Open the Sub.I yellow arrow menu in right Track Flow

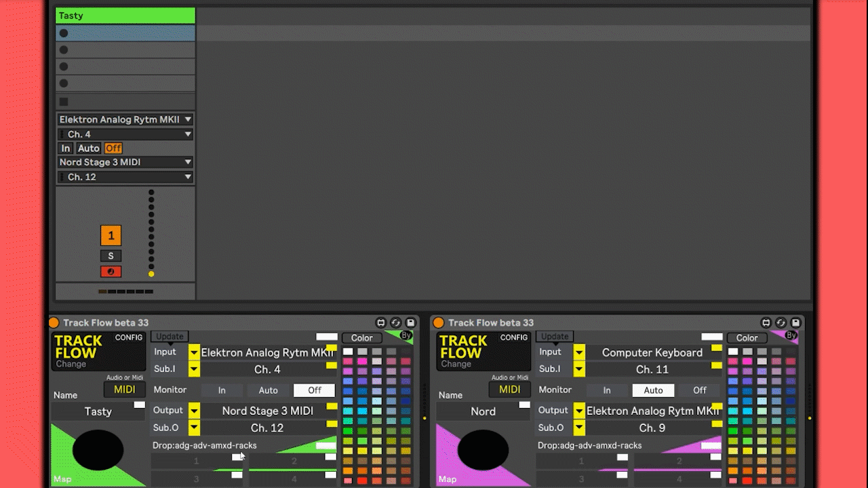[579, 369]
